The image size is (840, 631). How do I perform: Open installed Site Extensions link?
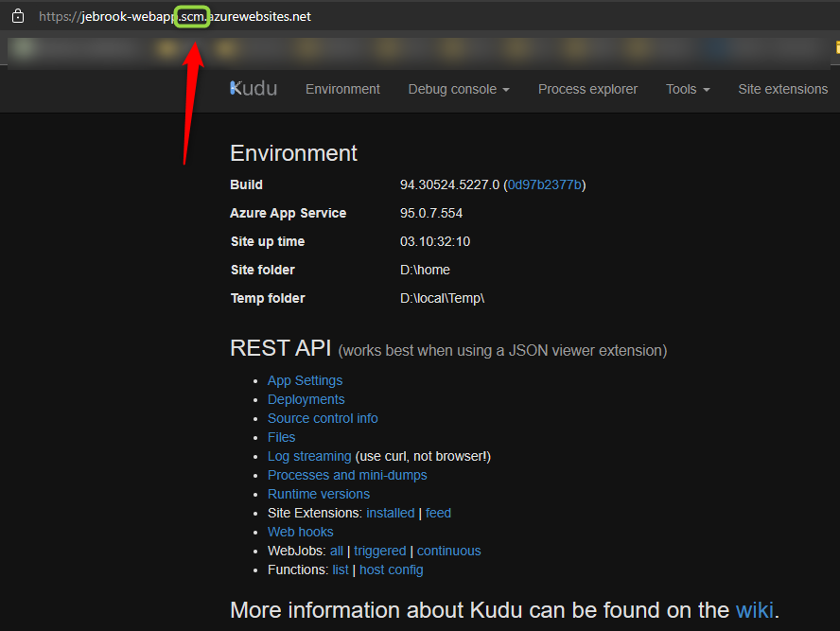coord(390,513)
